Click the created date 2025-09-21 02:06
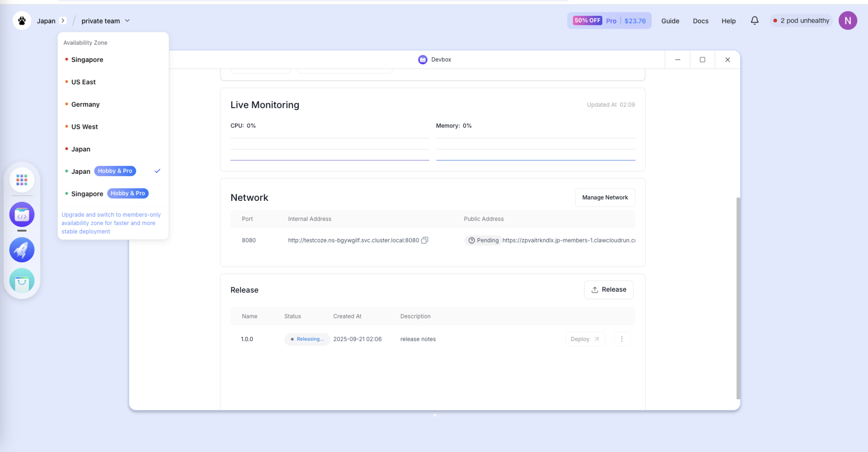Screen dimensions: 868x452 pos(358,339)
